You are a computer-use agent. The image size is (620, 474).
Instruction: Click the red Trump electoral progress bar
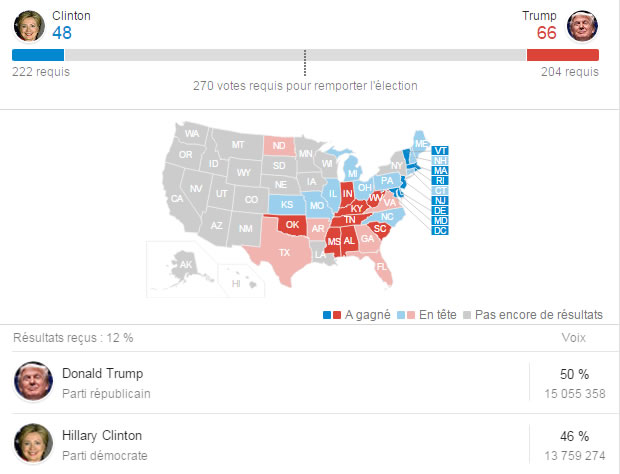[563, 55]
